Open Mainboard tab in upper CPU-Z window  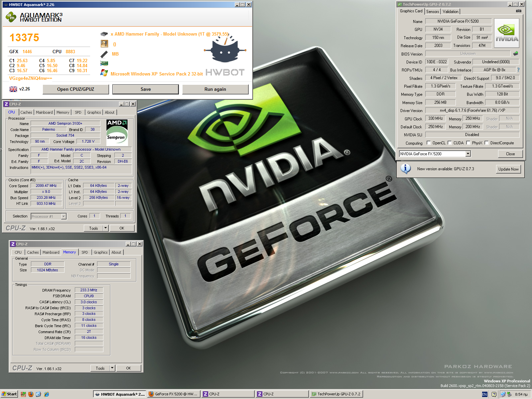point(44,112)
